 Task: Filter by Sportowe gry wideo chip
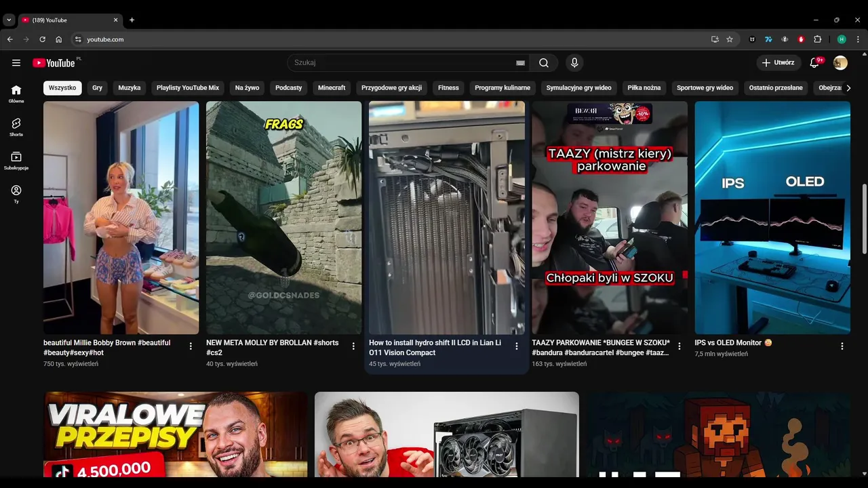[x=705, y=88]
